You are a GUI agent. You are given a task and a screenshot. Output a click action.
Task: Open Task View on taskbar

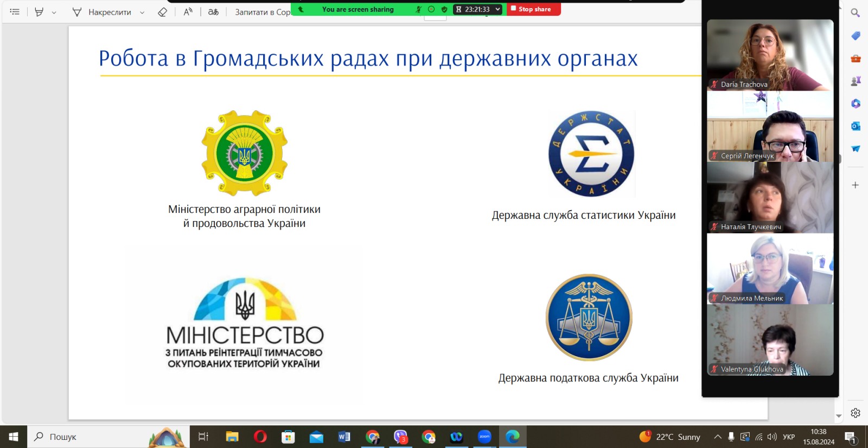[203, 437]
